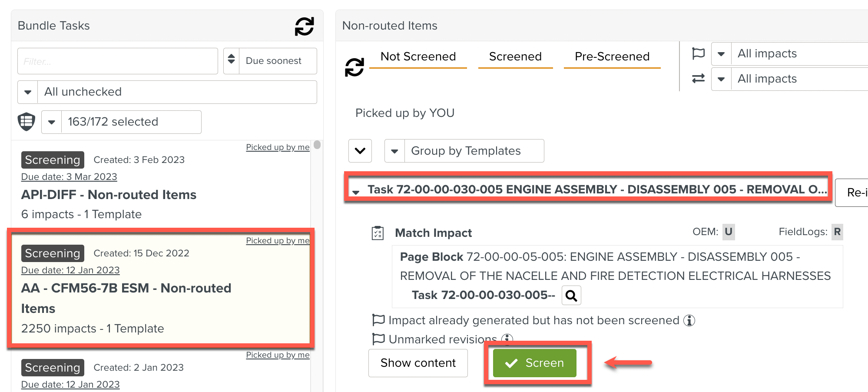Click the Non-routed Items refresh icon

354,67
